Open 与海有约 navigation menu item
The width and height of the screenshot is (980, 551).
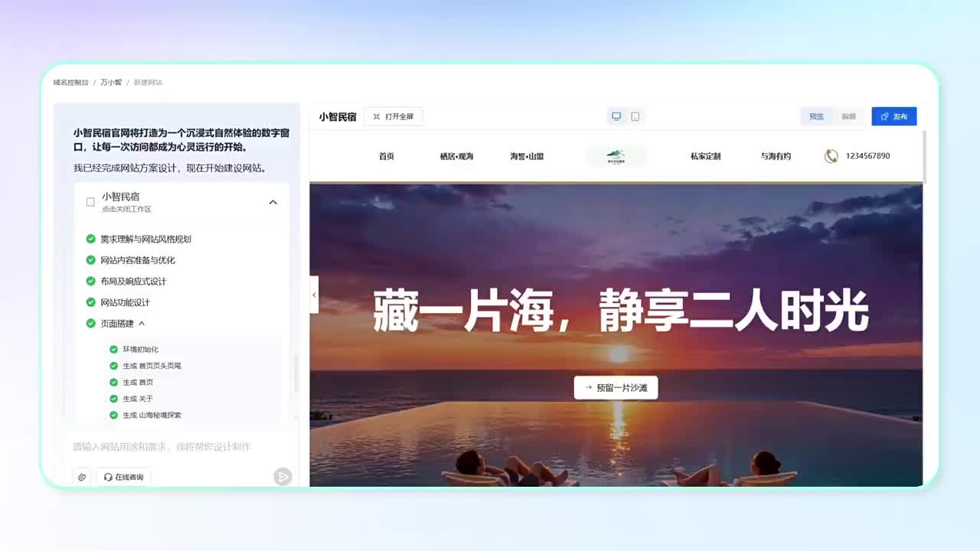click(x=776, y=156)
